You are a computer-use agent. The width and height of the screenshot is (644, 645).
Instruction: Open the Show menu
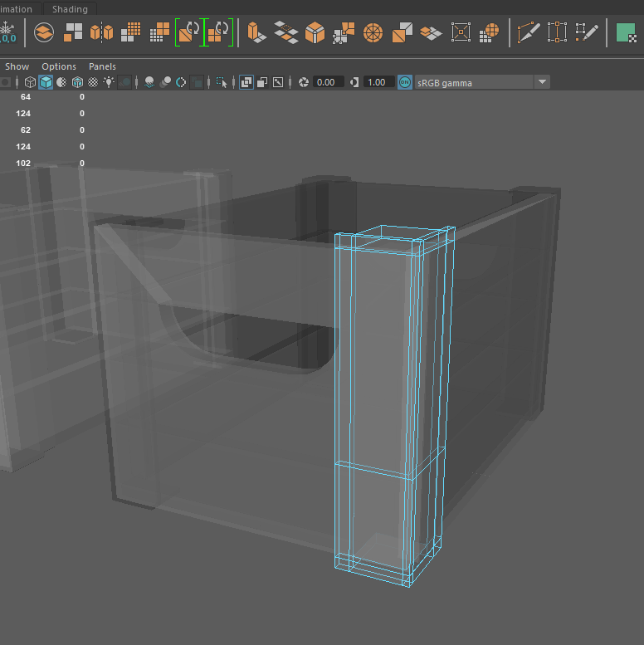[17, 66]
